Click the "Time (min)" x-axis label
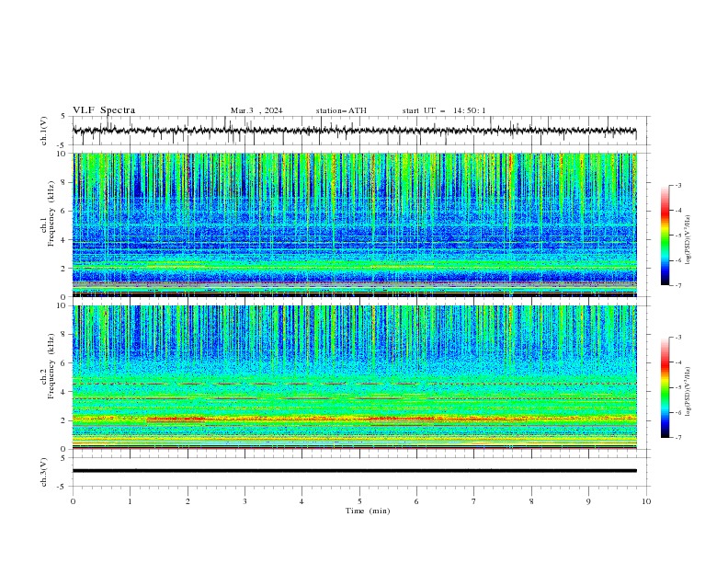 (368, 511)
